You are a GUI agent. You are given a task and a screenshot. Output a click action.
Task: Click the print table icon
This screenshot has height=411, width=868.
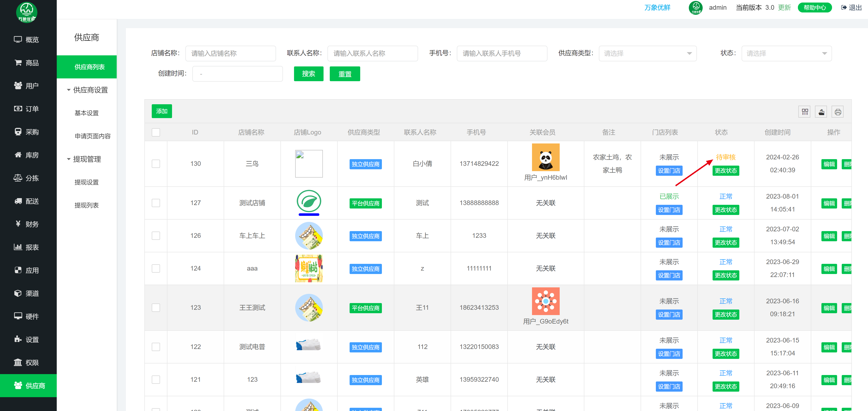pyautogui.click(x=838, y=112)
